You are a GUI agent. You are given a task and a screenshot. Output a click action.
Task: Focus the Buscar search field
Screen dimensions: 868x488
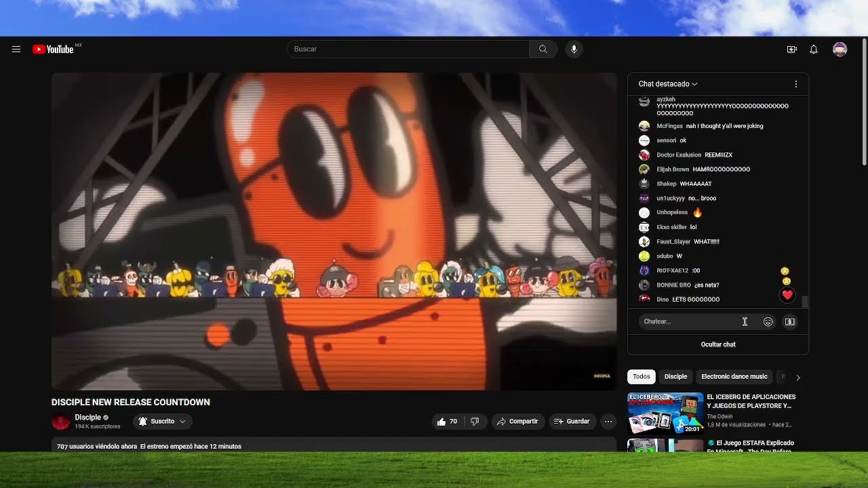pyautogui.click(x=408, y=49)
